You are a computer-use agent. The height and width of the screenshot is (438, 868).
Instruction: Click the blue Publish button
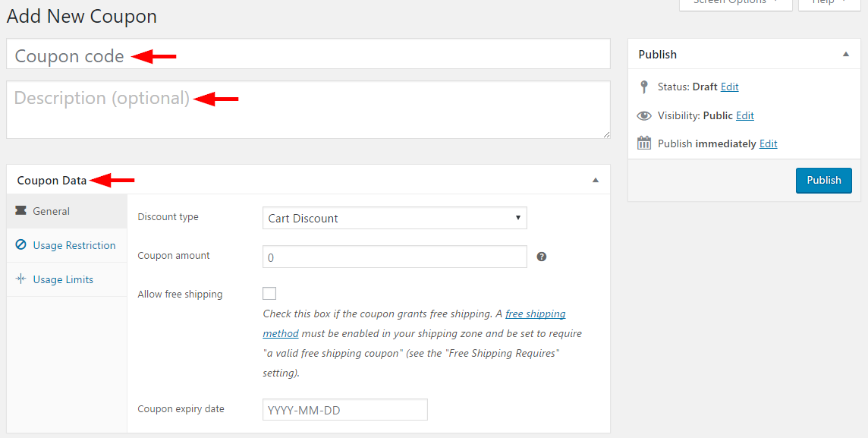point(824,181)
